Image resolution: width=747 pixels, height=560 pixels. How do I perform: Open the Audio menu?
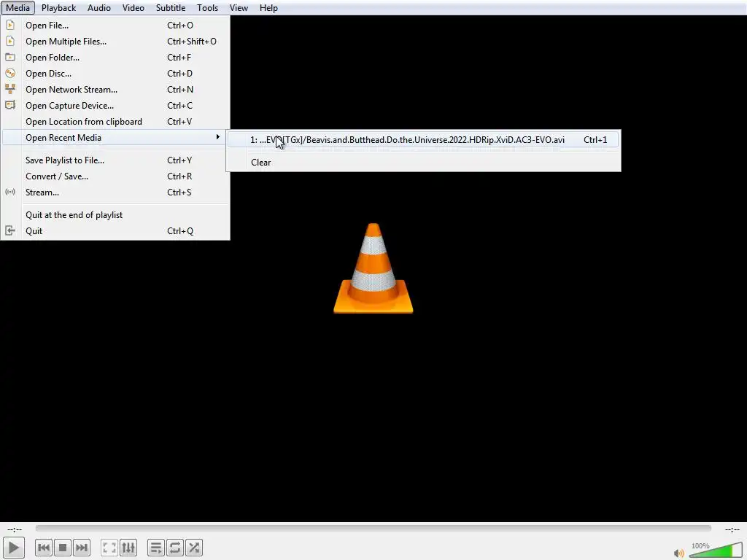[99, 7]
